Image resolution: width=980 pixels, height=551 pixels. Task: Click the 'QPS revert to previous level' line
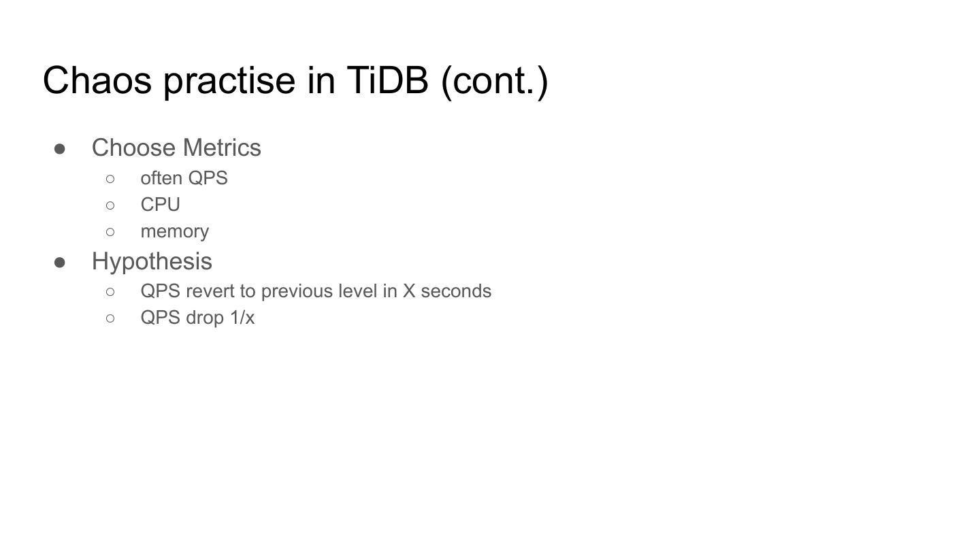pos(272,291)
